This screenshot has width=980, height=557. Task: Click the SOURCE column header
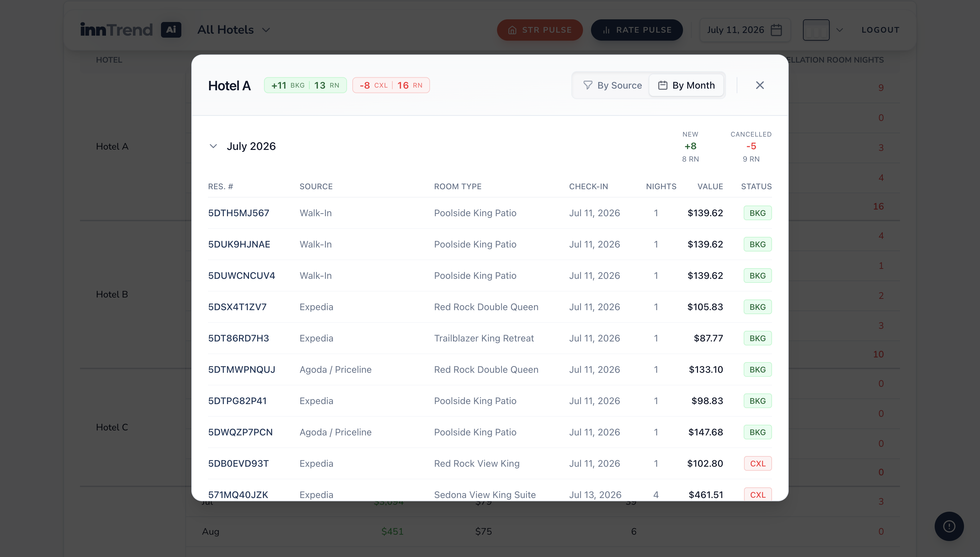[316, 187]
